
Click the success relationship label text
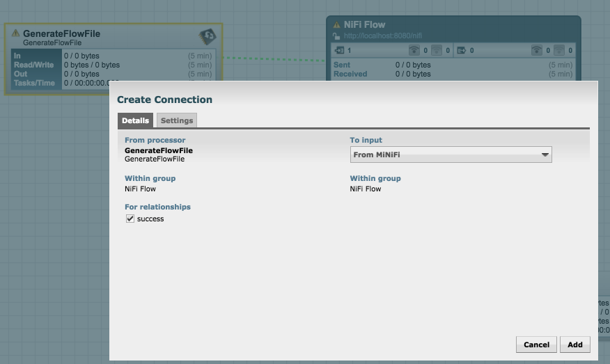150,219
